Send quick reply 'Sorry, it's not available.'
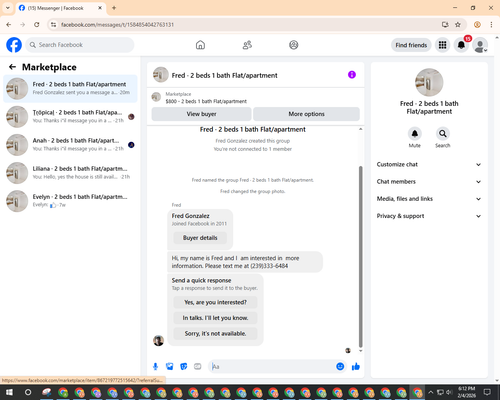 coord(215,333)
